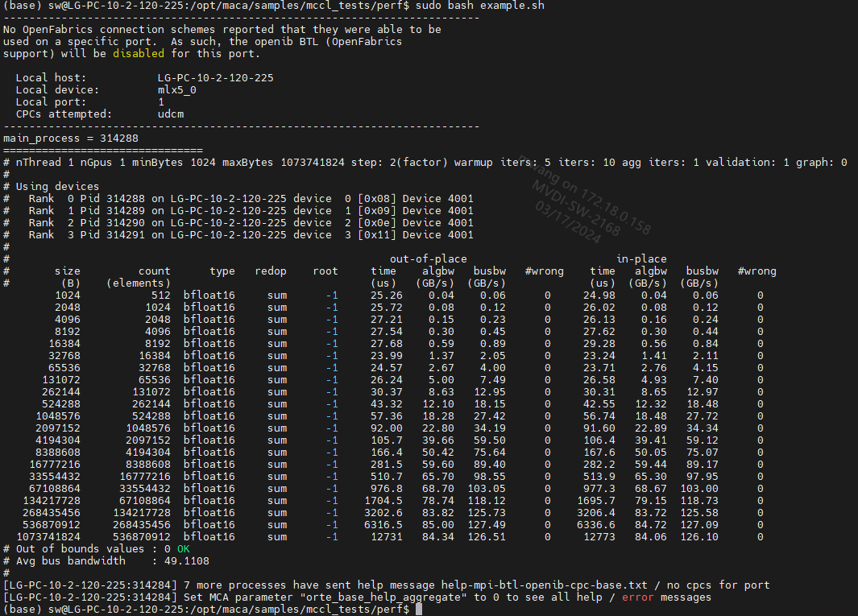This screenshot has height=616, width=858.
Task: Click the terminal cursor at the final prompt
Action: 419,610
